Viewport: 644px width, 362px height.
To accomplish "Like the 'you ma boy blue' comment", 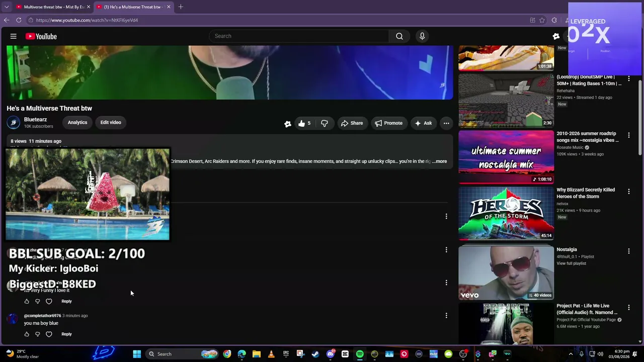I will (x=27, y=334).
